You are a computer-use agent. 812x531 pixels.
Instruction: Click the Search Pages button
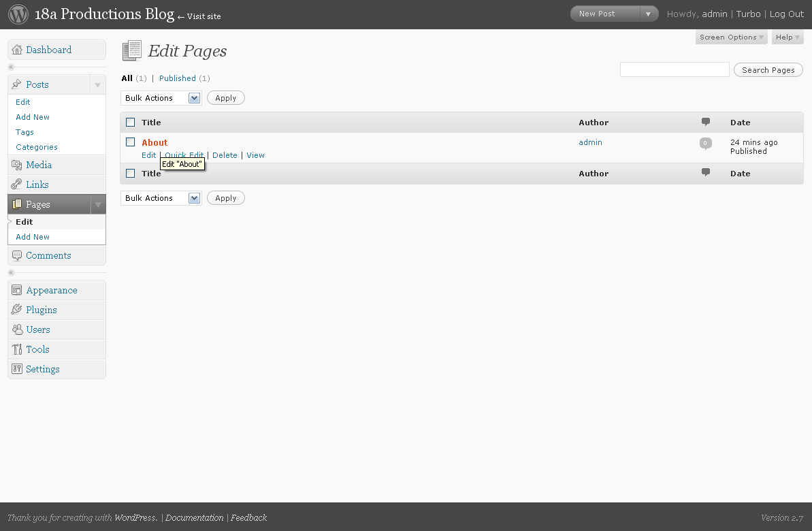click(768, 70)
